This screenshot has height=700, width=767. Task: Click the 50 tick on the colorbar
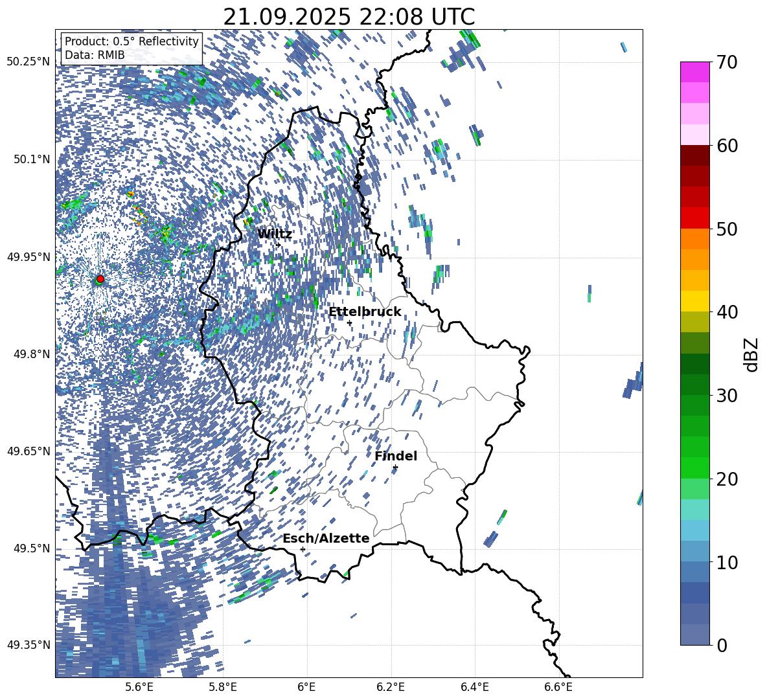[727, 229]
